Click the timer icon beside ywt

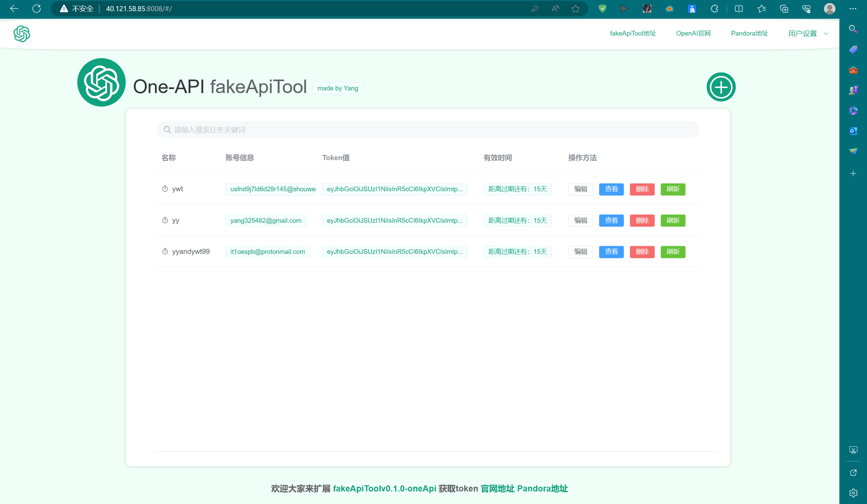click(x=165, y=189)
